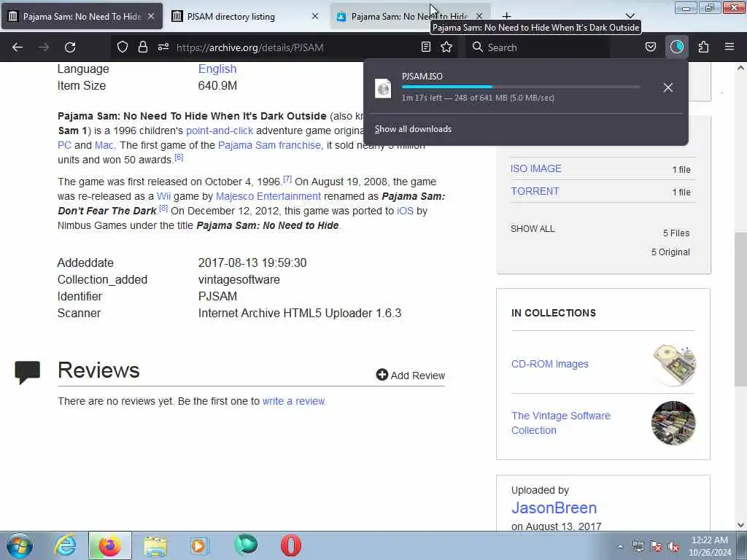Expand the list all tabs dropdown

point(630,16)
